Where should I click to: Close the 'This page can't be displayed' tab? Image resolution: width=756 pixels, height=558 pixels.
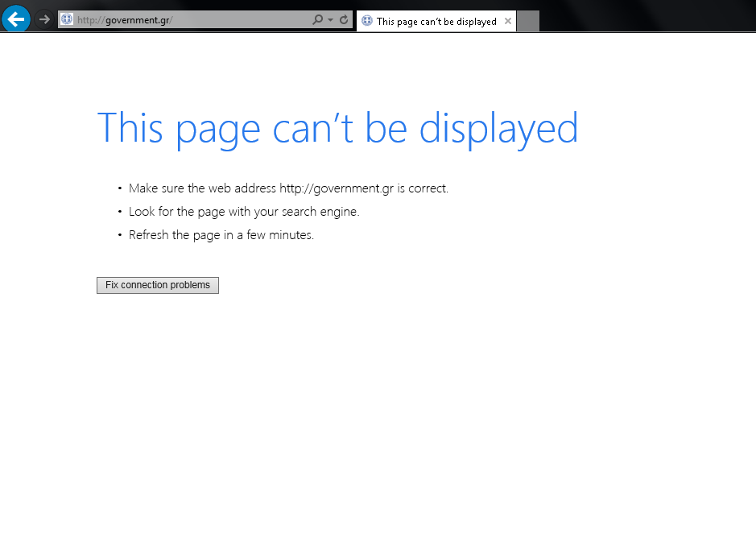point(508,21)
